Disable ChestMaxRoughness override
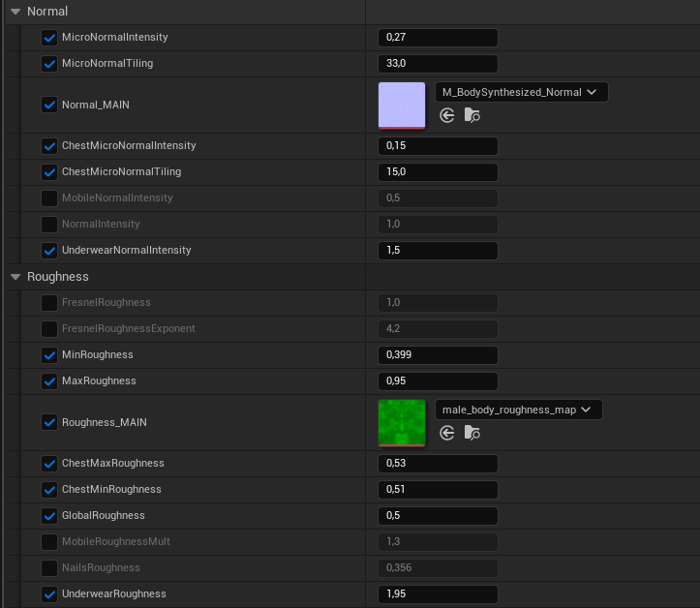 click(49, 464)
